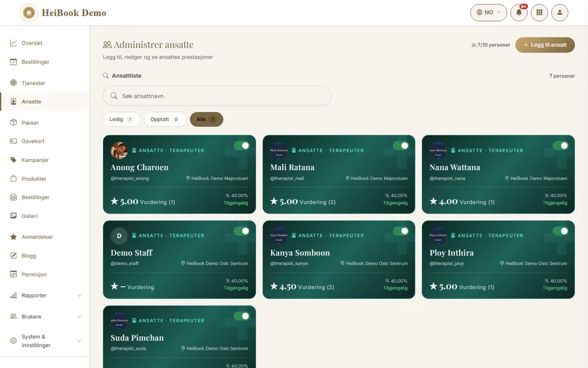Go to Oversikt in the sidebar

[45, 43]
